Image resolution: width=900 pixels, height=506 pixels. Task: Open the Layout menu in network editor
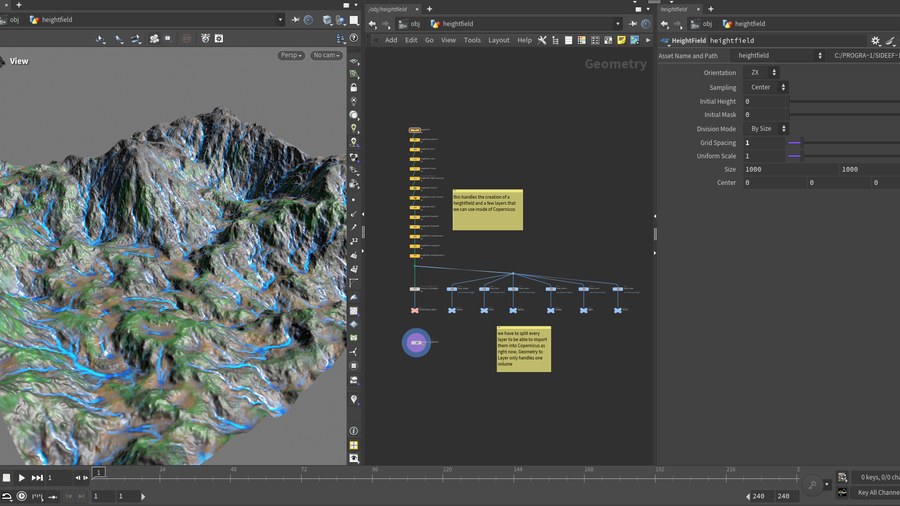point(498,40)
